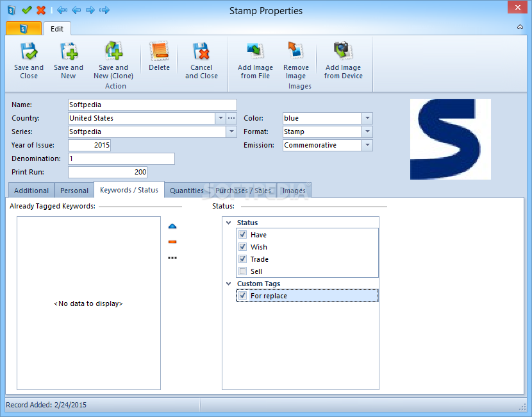The width and height of the screenshot is (532, 417).
Task: Switch to the Quantities tab
Action: pyautogui.click(x=187, y=191)
